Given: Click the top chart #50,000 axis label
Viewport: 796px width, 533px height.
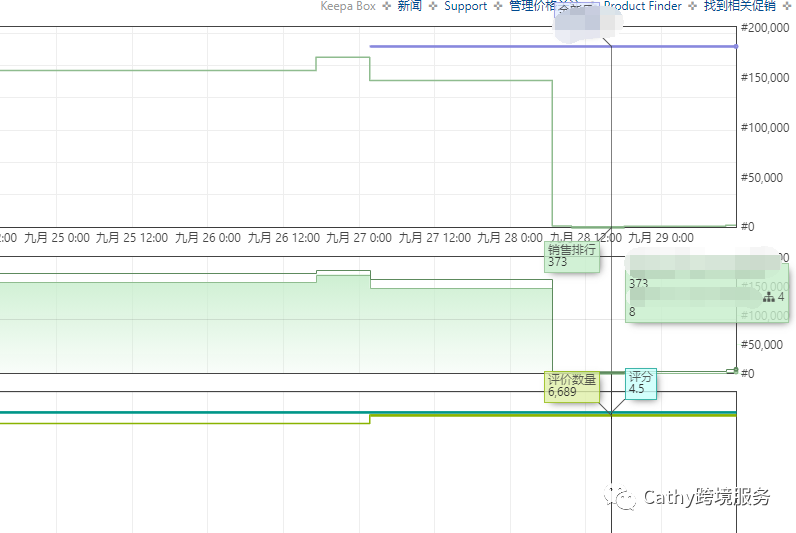Looking at the screenshot, I should (x=761, y=178).
